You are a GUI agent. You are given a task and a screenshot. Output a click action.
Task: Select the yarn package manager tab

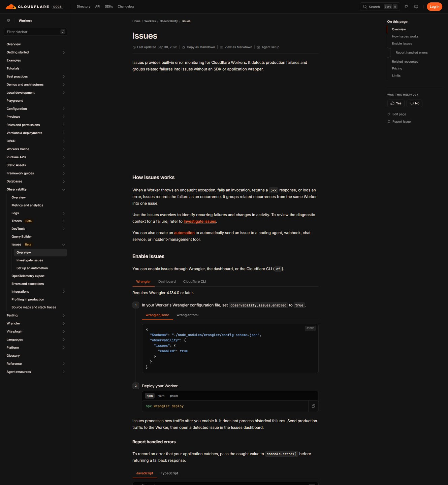161,396
